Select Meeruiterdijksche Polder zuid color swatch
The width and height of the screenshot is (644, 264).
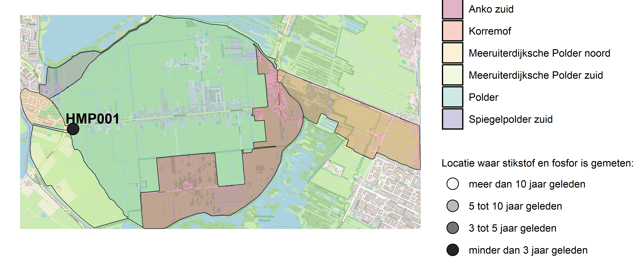coord(452,75)
